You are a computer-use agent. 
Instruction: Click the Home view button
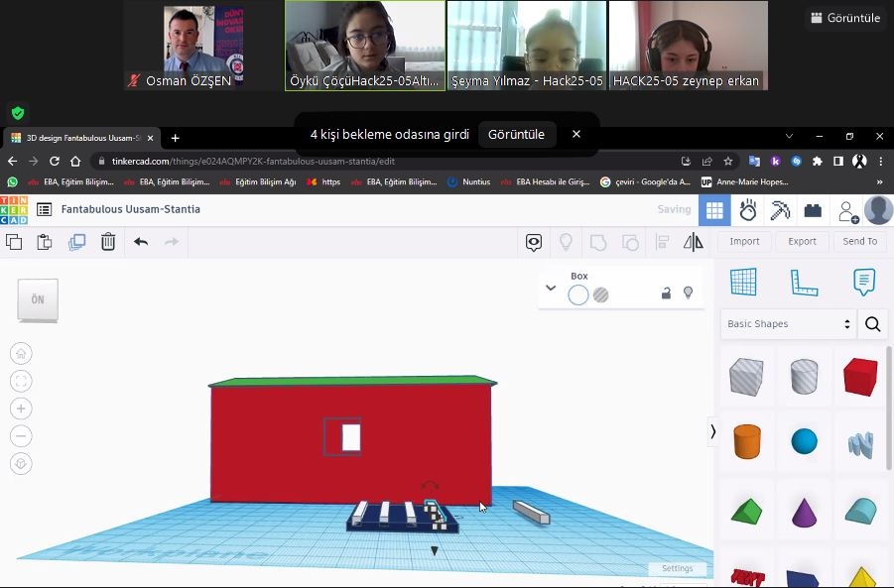click(22, 354)
